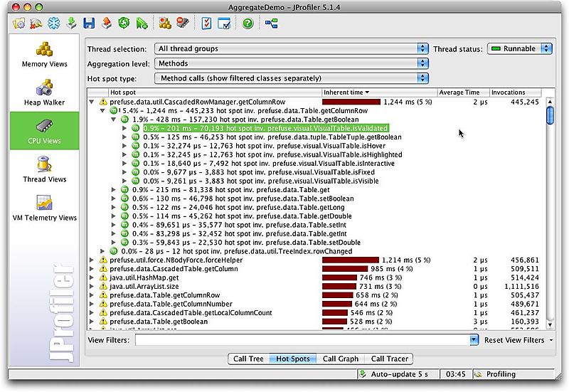Click warning icon beside java.util.HashMap.get
This screenshot has width=569, height=392.
point(103,277)
